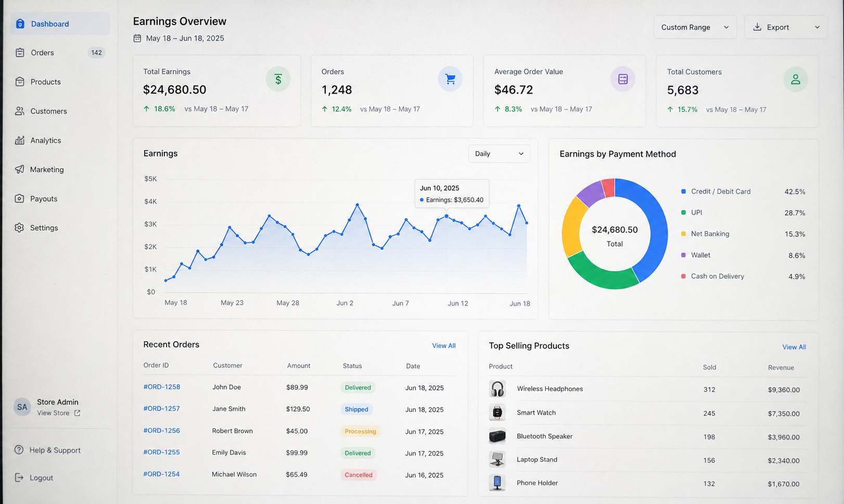Screen dimensions: 844x504
Task: Click View All in Recent Orders
Action: point(444,346)
